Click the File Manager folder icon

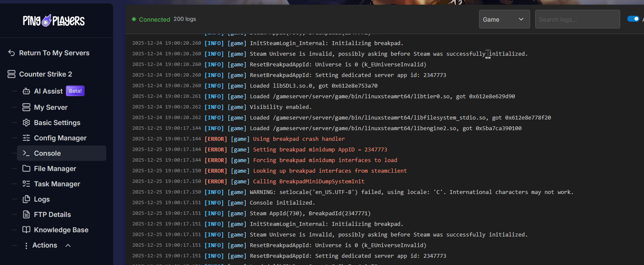26,168
